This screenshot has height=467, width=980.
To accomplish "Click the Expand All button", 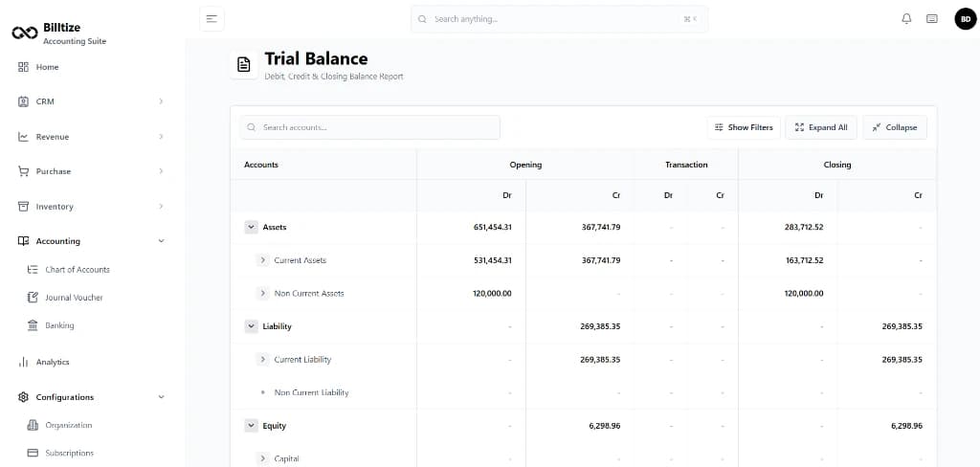I will [x=821, y=127].
